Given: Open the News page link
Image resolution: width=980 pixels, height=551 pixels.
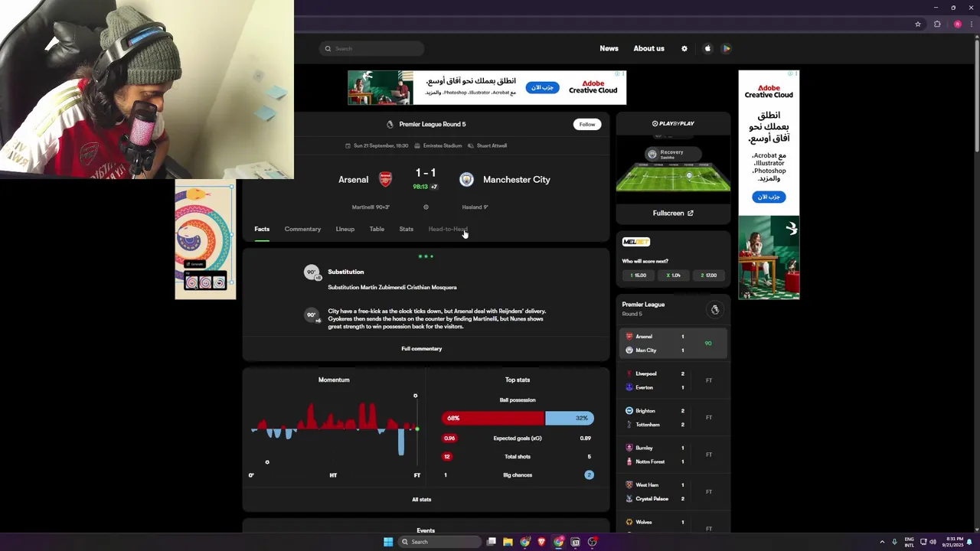Looking at the screenshot, I should coord(609,48).
